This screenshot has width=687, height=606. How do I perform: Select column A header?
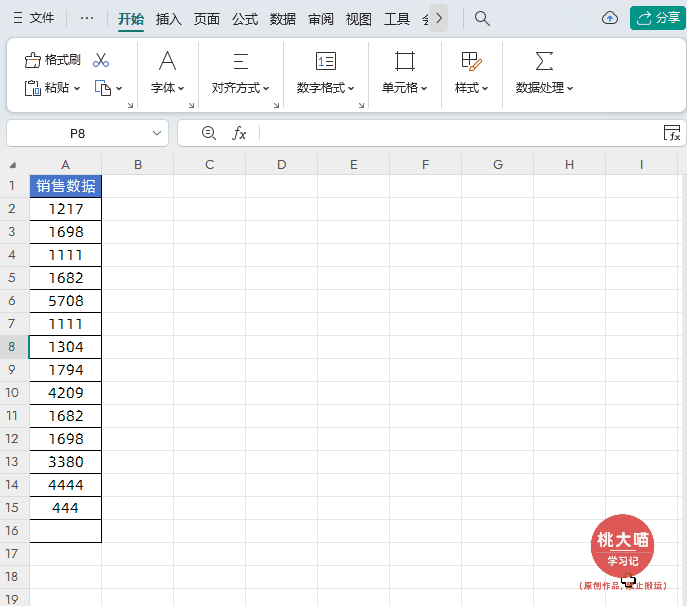click(65, 165)
